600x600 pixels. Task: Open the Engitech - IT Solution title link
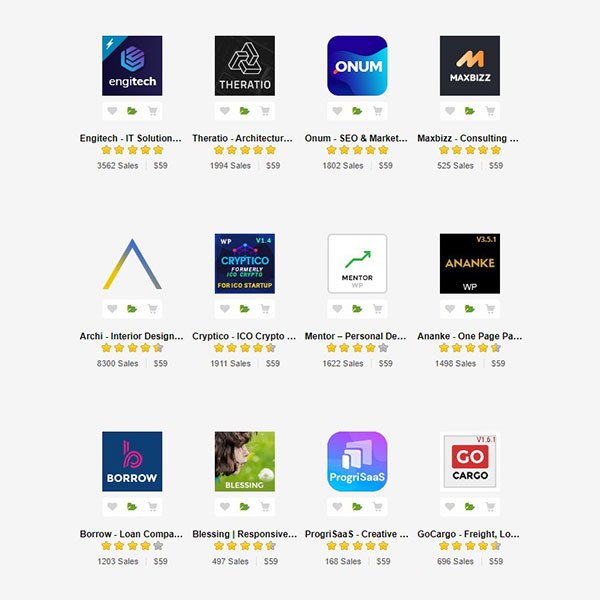[x=131, y=138]
